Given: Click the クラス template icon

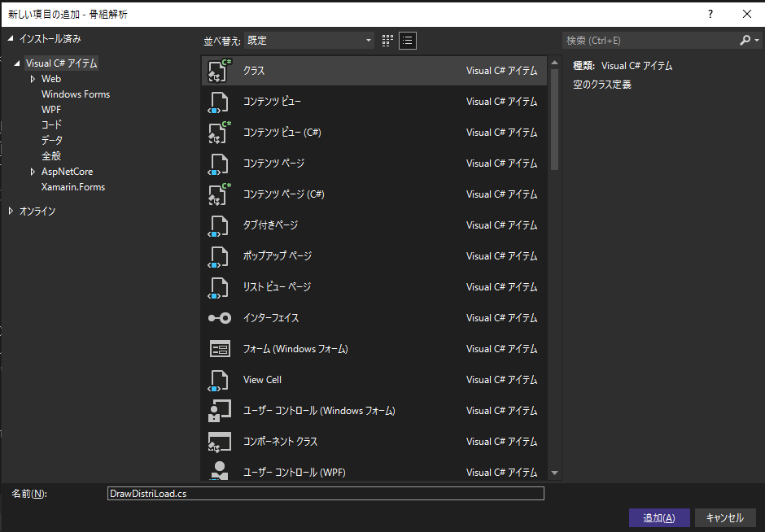Looking at the screenshot, I should 219,71.
